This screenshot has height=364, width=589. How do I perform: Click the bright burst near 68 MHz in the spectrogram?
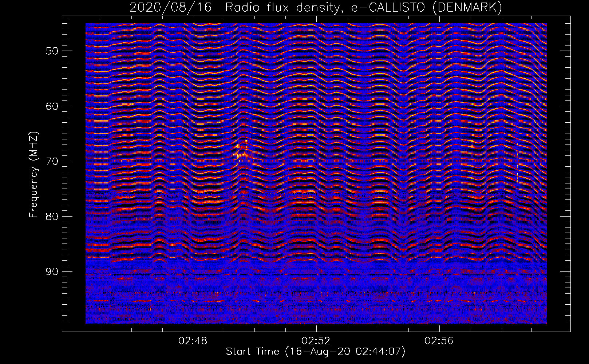point(243,150)
